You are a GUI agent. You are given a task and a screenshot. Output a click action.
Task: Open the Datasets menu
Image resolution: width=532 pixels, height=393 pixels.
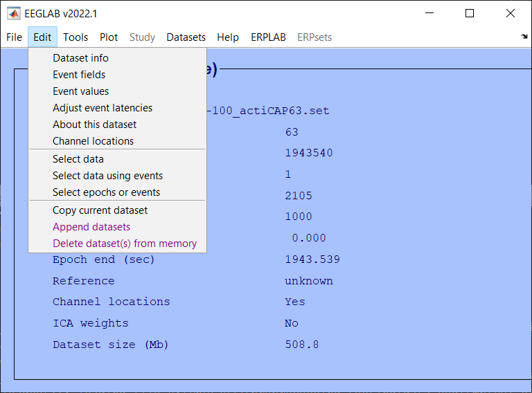[186, 37]
